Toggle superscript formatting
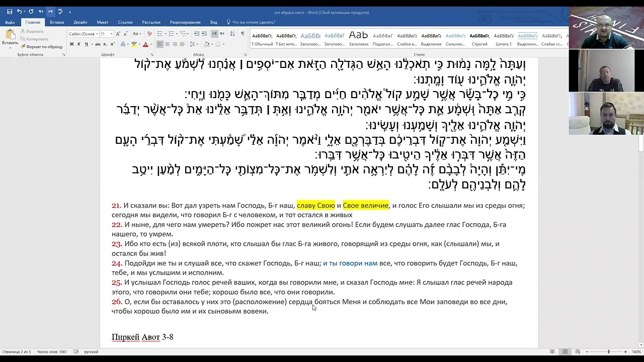Viewport: 644px width, 362px height. coord(112,44)
